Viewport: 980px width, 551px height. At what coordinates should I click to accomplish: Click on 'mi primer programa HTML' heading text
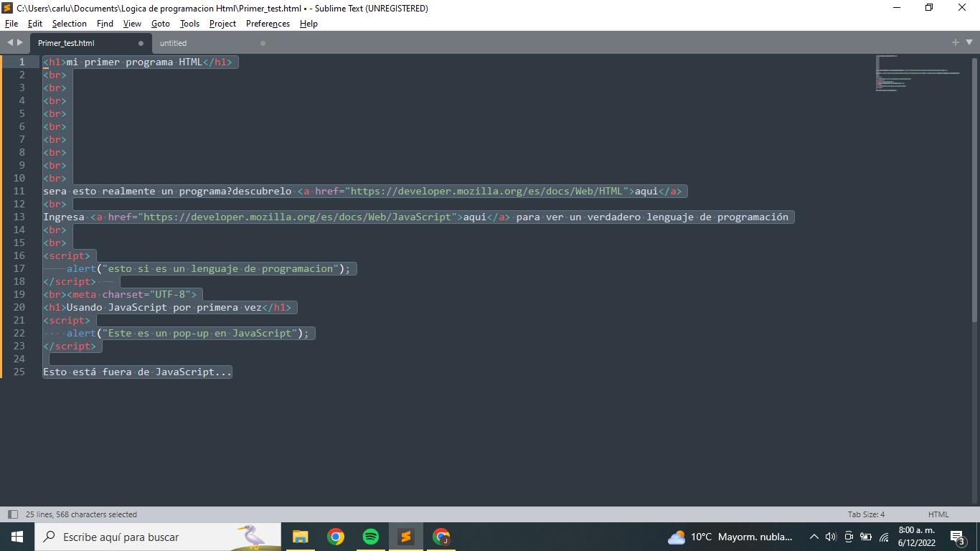tap(135, 62)
